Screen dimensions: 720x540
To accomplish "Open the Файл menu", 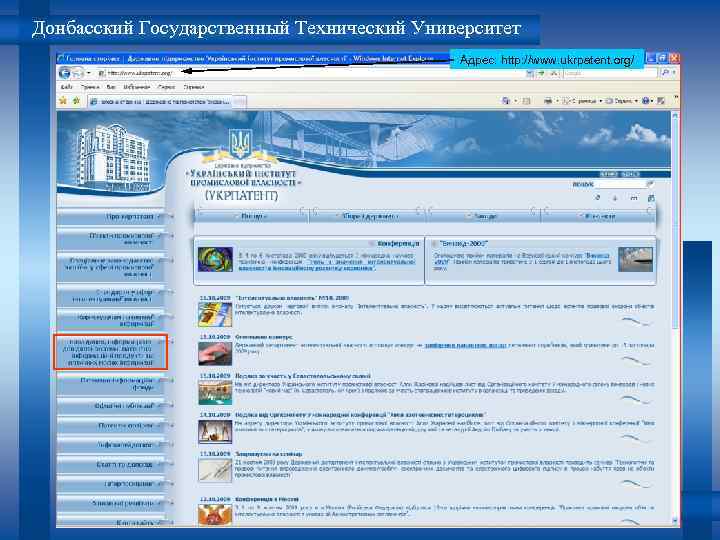I will [67, 87].
